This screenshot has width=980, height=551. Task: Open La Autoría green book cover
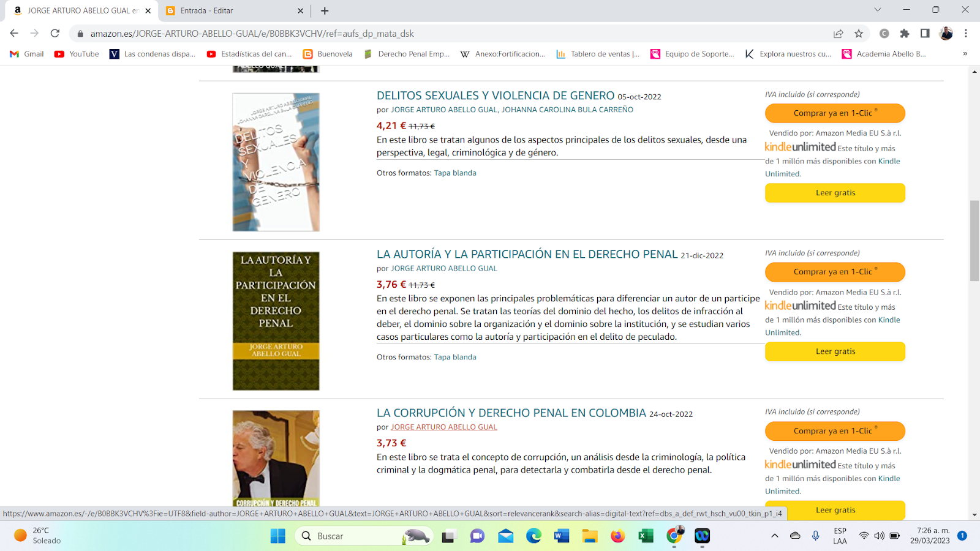(x=276, y=321)
